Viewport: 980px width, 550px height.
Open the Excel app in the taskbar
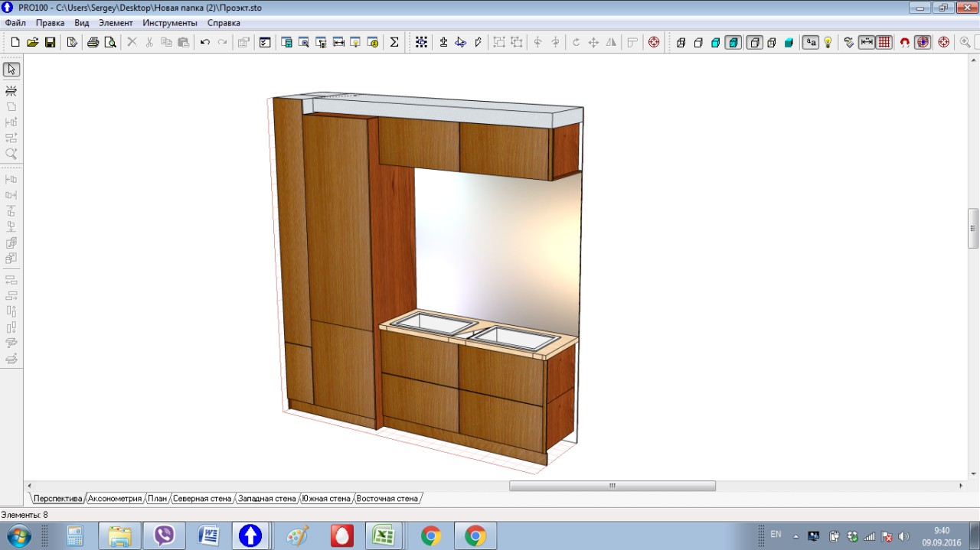384,535
